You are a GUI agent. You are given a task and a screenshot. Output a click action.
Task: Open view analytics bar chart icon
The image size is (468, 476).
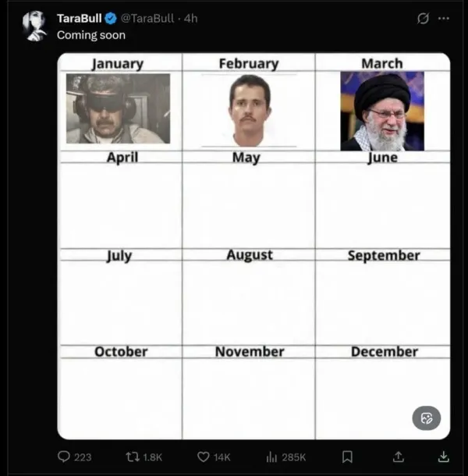tap(271, 456)
